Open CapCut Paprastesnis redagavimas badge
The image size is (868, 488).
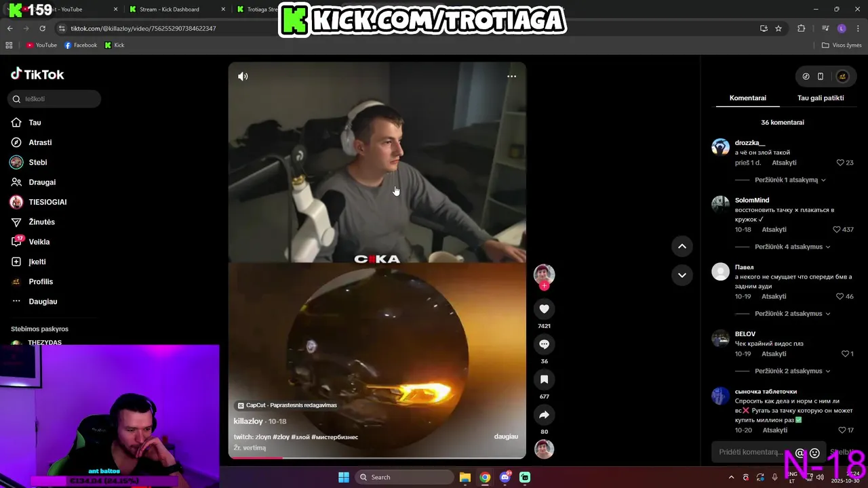pos(287,405)
